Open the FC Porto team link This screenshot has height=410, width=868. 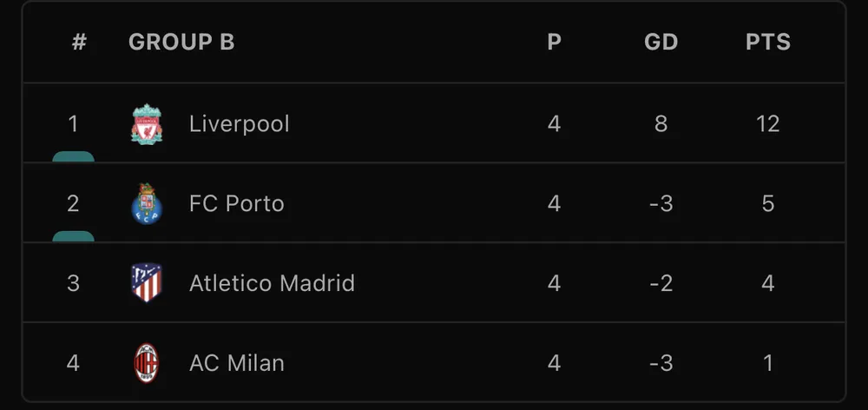click(x=237, y=203)
